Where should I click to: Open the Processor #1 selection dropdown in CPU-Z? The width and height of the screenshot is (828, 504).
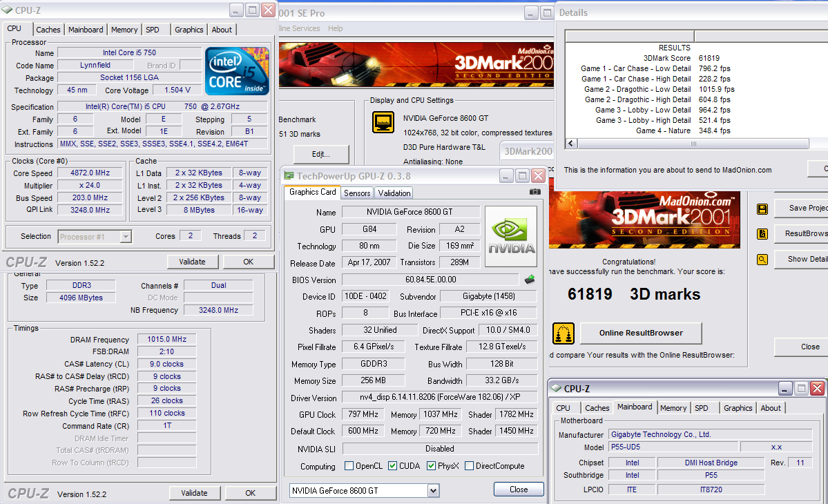click(x=126, y=236)
